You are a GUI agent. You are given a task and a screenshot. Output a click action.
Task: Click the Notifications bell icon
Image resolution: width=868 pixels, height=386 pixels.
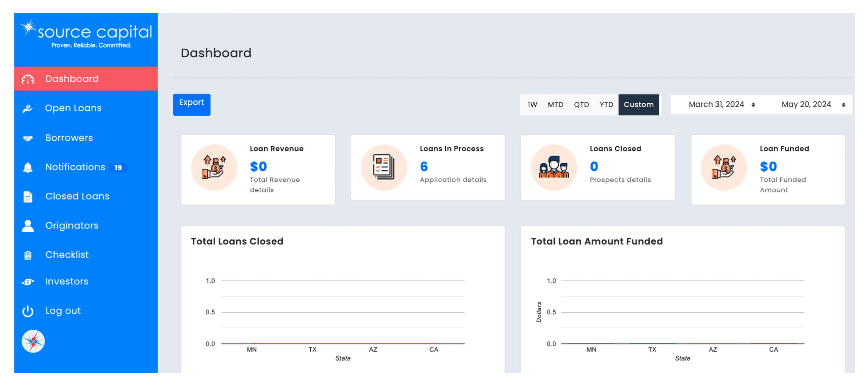click(28, 167)
